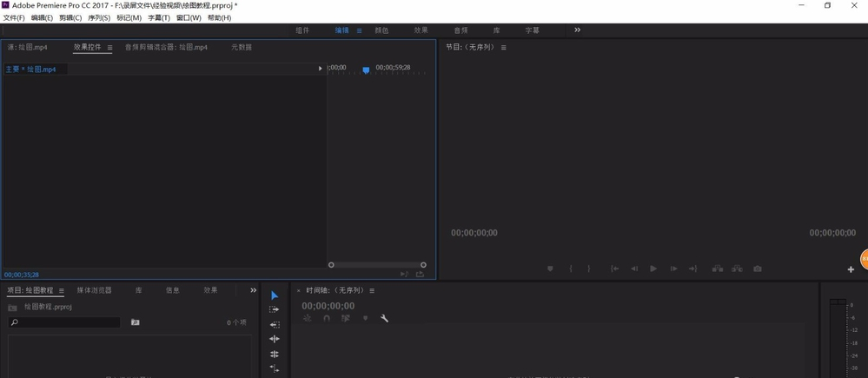The height and width of the screenshot is (378, 868).
Task: Show more project panel tabs via chevron
Action: [x=253, y=290]
